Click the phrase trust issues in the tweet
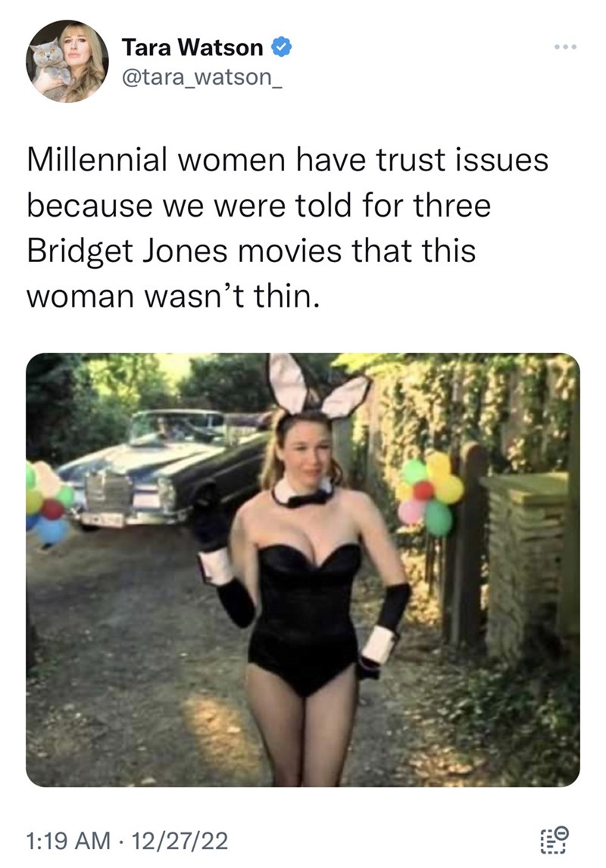 point(463,160)
